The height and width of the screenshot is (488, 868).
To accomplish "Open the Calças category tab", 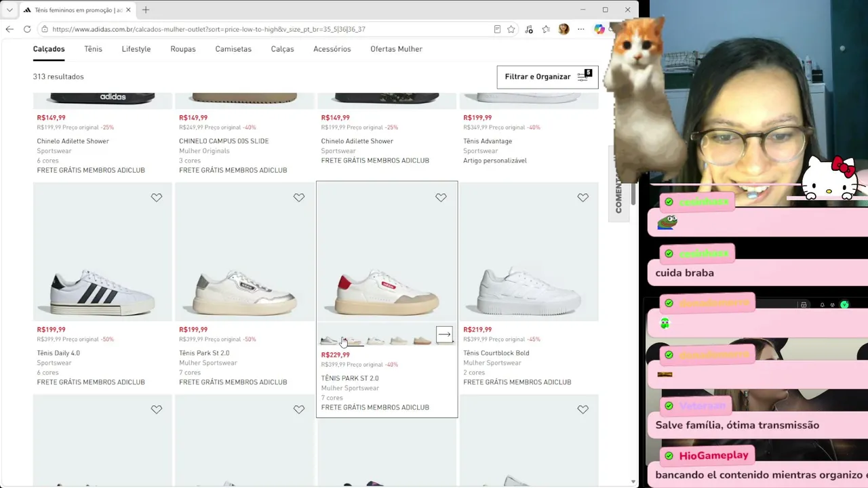I will pos(282,49).
